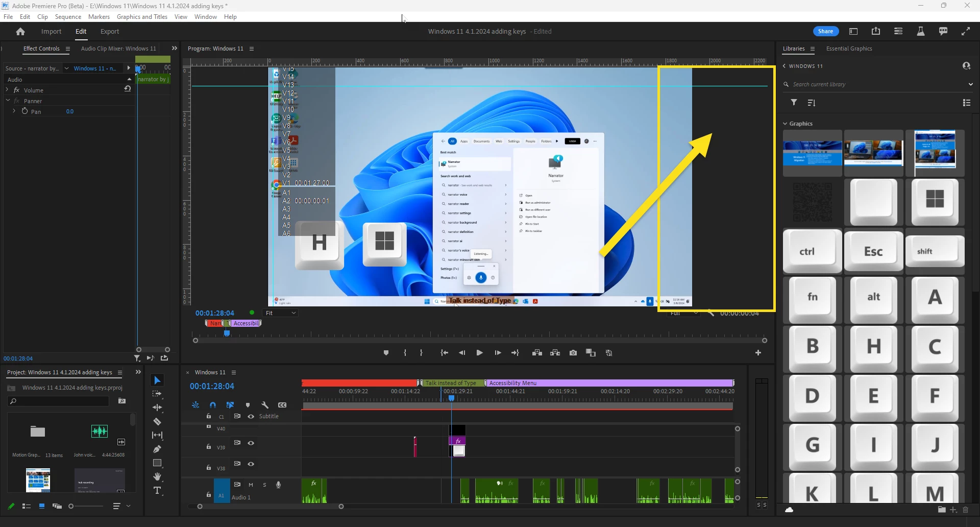Select the Slip tool

pyautogui.click(x=157, y=435)
